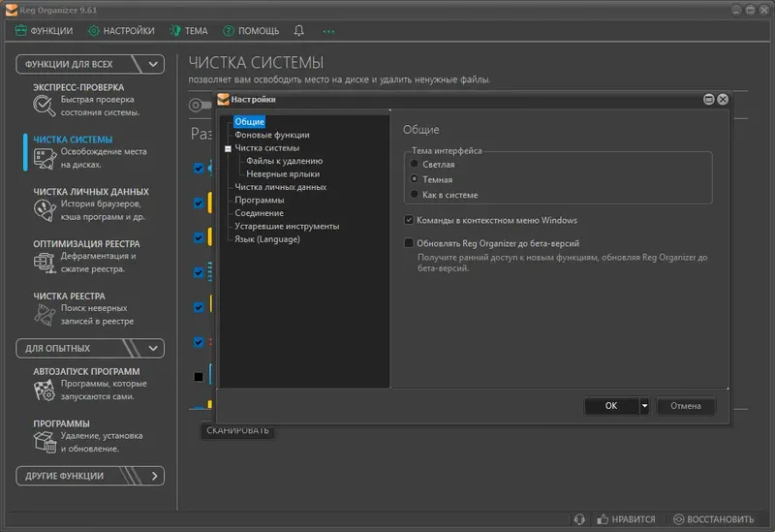Viewport: 775px width, 532px height.
Task: Open the dropdown arrow next to OK
Action: (644, 406)
